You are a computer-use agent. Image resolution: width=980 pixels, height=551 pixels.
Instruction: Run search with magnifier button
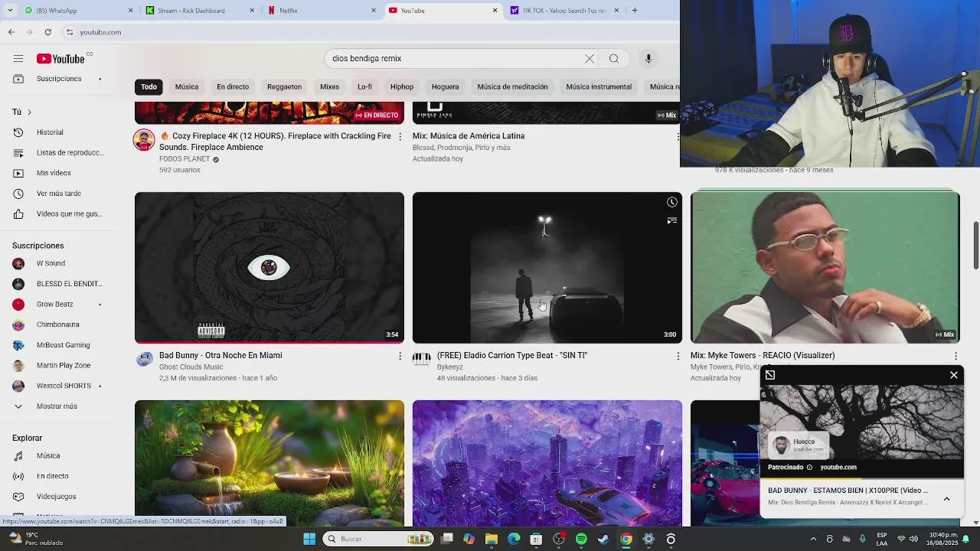(614, 59)
